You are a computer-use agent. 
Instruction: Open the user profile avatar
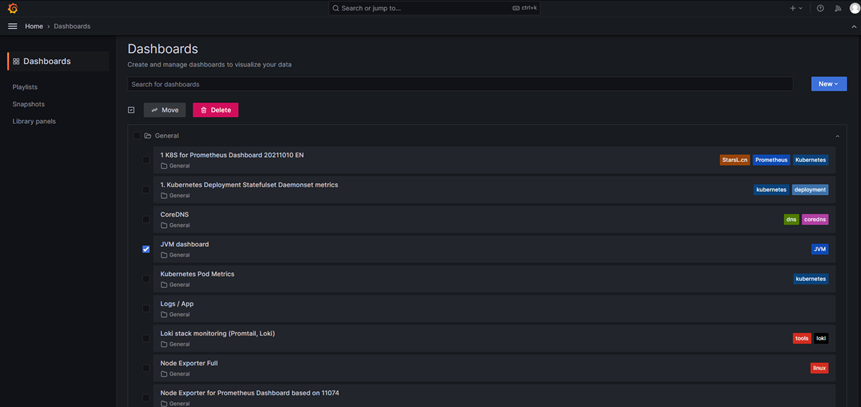pyautogui.click(x=854, y=8)
